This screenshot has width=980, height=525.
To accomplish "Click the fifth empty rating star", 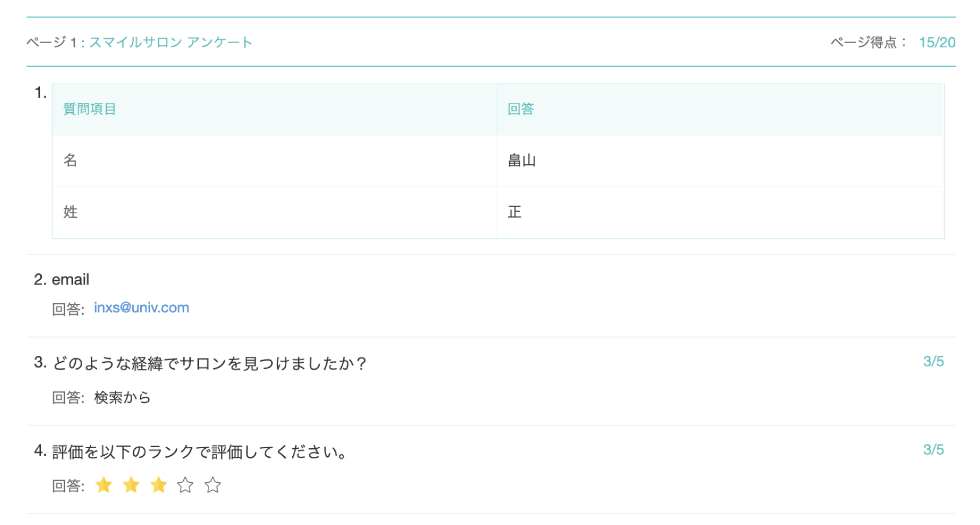I will coord(213,485).
